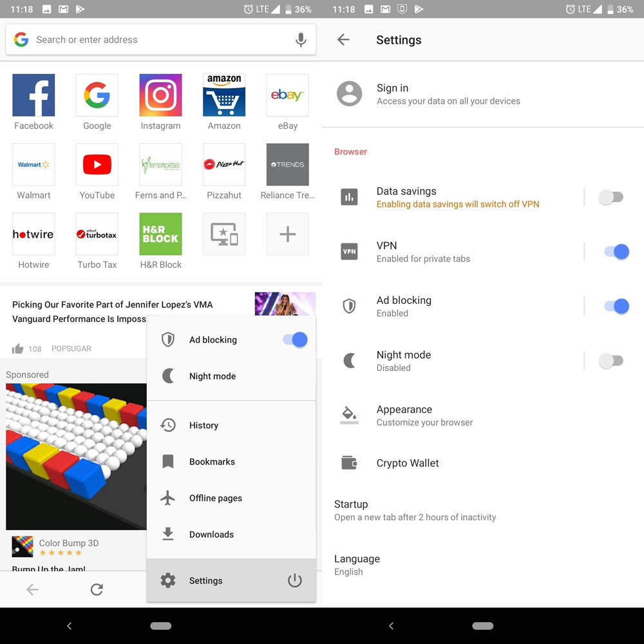This screenshot has width=644, height=644.
Task: Turn off the VPN switch in Settings
Action: coord(616,252)
